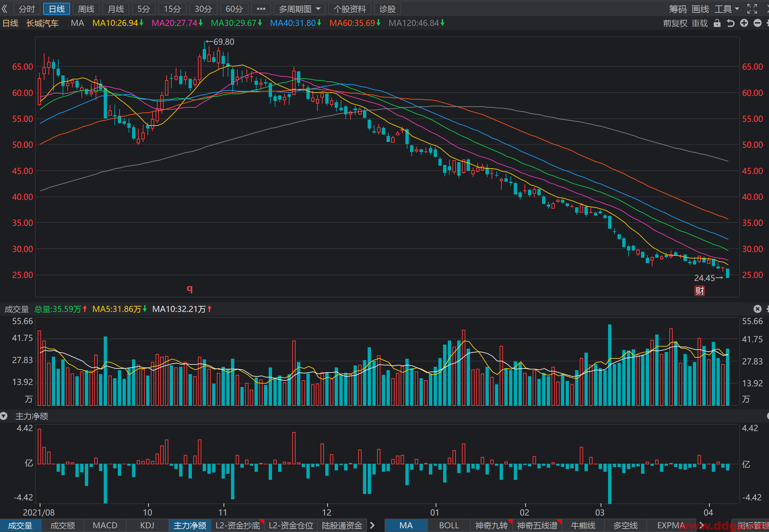Open the 多周期图 dropdown
The width and height of the screenshot is (769, 532).
(299, 9)
